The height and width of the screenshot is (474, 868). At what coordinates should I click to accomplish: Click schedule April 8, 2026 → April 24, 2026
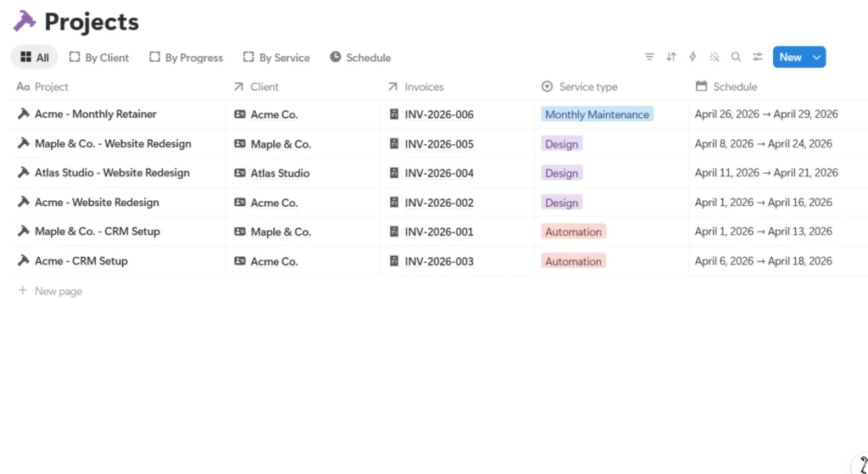pos(764,143)
